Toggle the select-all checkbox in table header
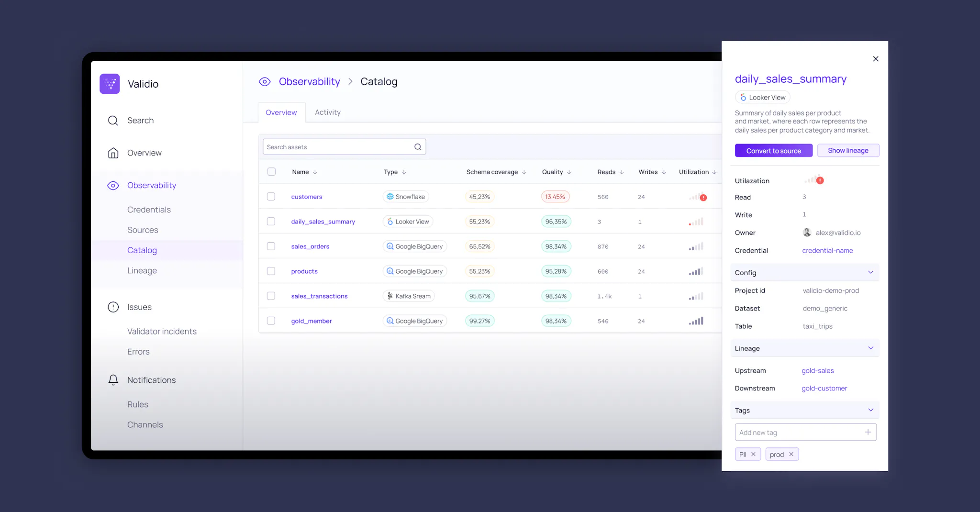The image size is (980, 512). click(271, 172)
